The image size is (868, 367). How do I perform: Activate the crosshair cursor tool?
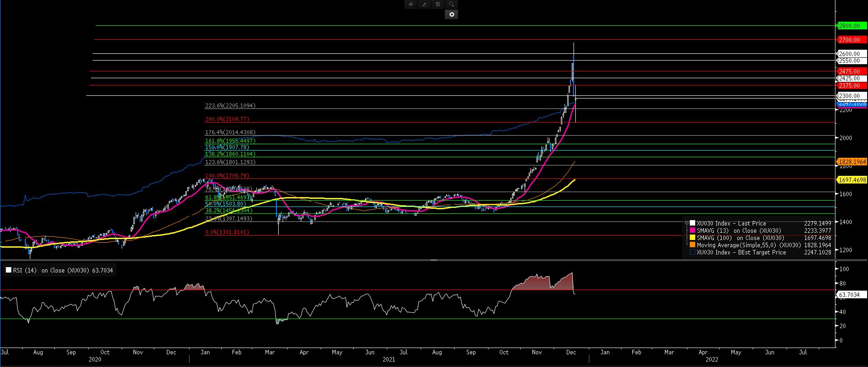pyautogui.click(x=411, y=5)
